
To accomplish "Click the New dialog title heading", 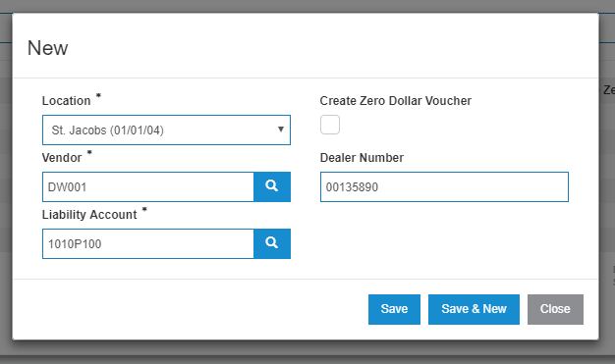I will point(48,48).
